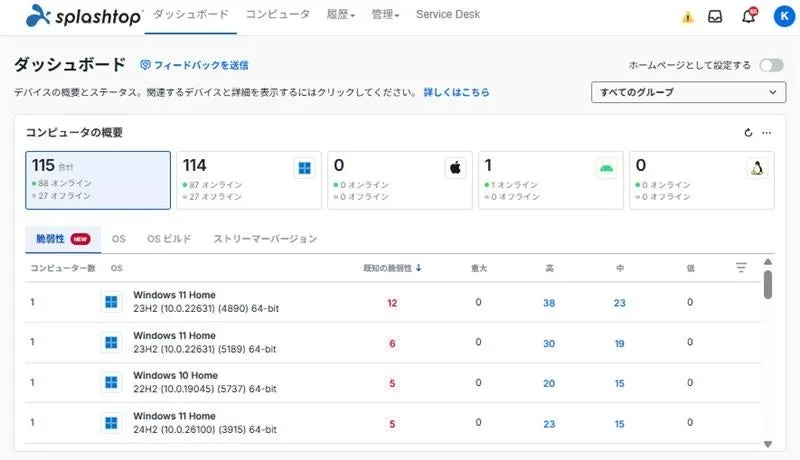Switch to the OS ビルド tab

click(169, 239)
